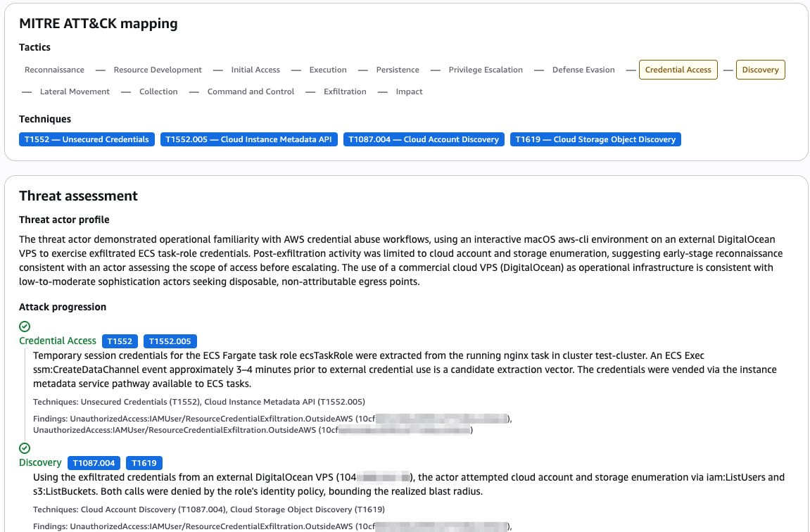Select the highlighted Discovery tactic box
Screen dimensions: 810x532
point(760,70)
